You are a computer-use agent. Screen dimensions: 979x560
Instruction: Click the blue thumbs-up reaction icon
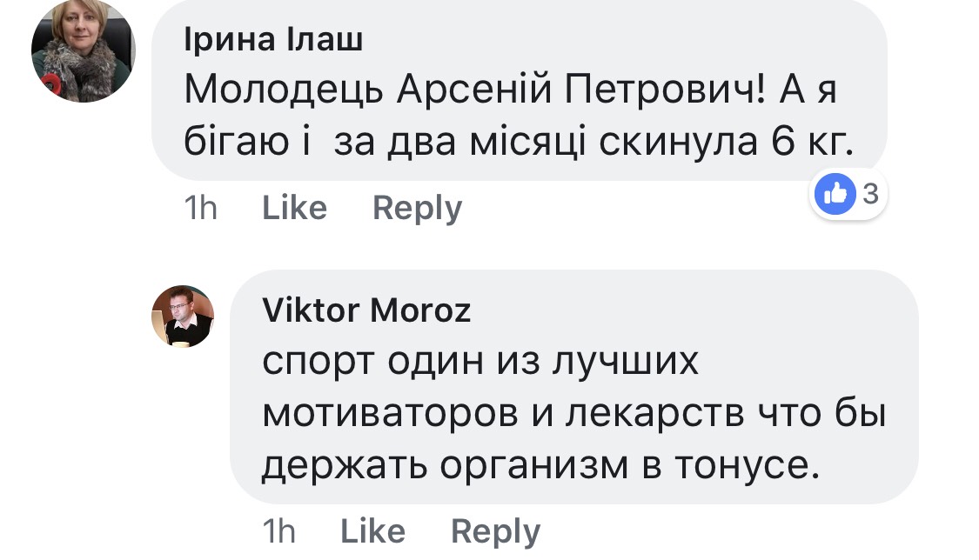[835, 195]
